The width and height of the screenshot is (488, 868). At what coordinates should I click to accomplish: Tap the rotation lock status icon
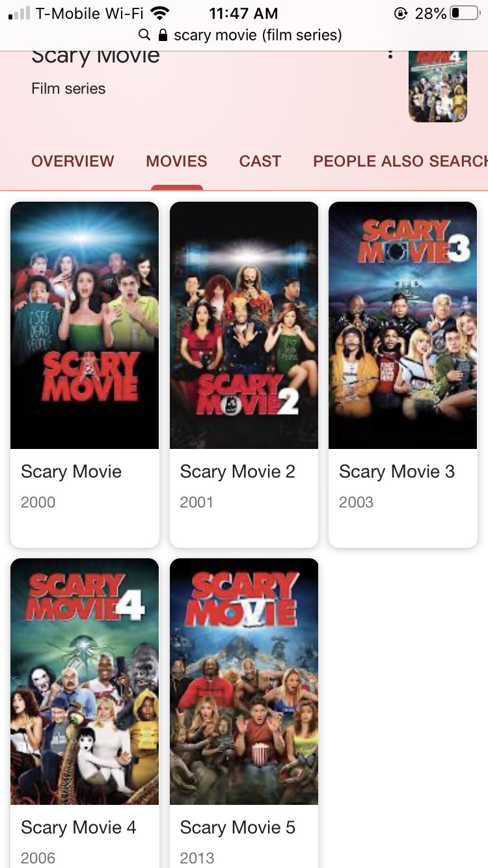[x=401, y=13]
